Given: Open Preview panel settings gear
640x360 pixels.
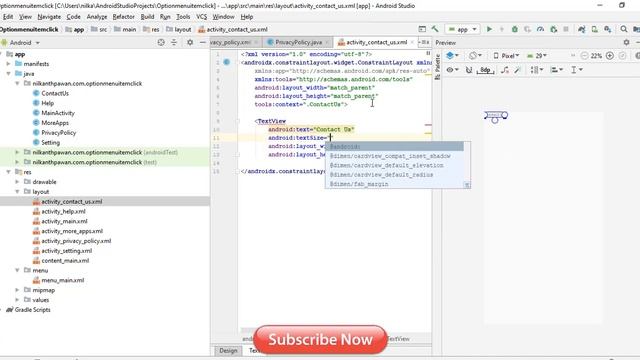Looking at the screenshot, I should (x=627, y=42).
